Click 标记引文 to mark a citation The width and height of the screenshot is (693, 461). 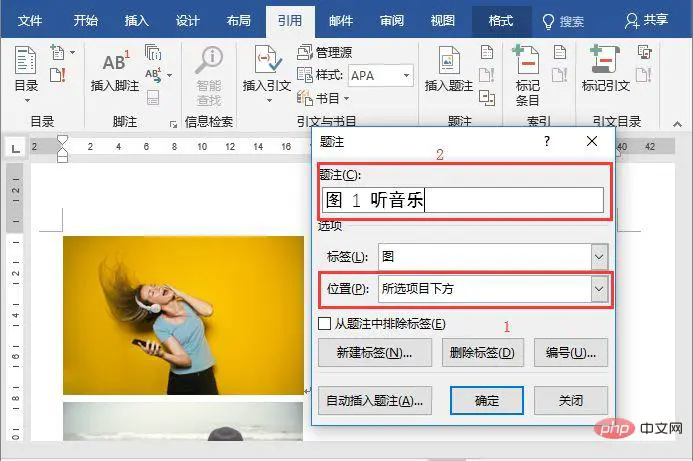(x=605, y=69)
